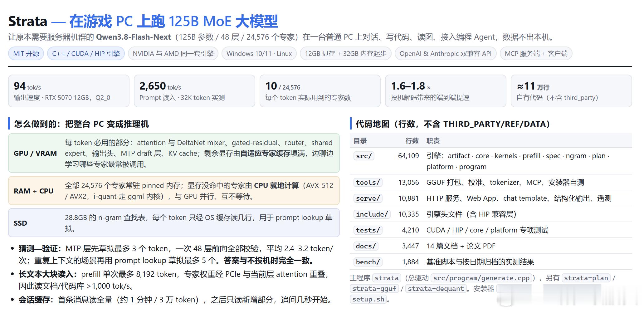Click the '目录' table column header

pos(360,141)
